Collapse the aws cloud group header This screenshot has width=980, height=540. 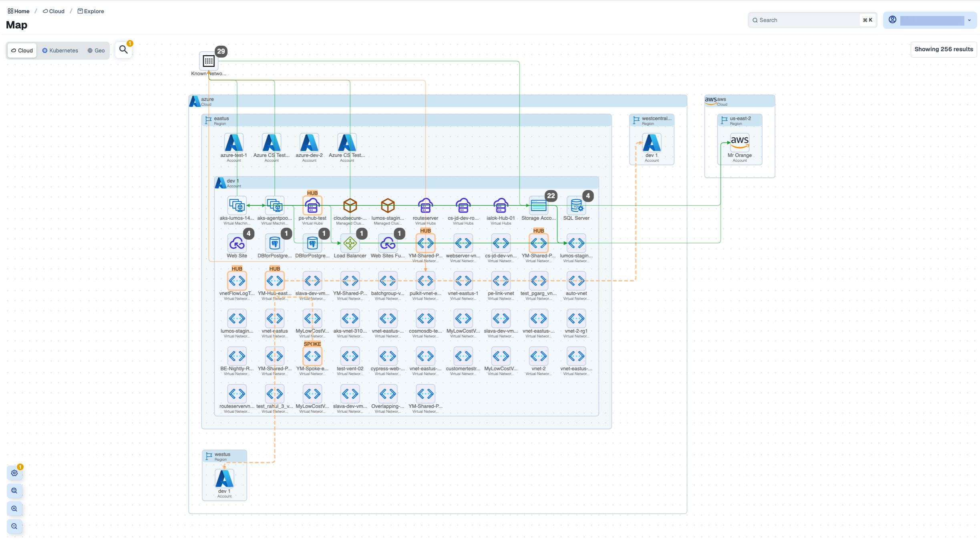(x=740, y=101)
